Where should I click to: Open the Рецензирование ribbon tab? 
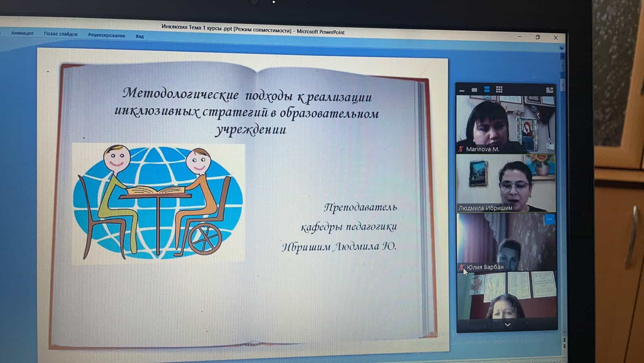coord(106,35)
